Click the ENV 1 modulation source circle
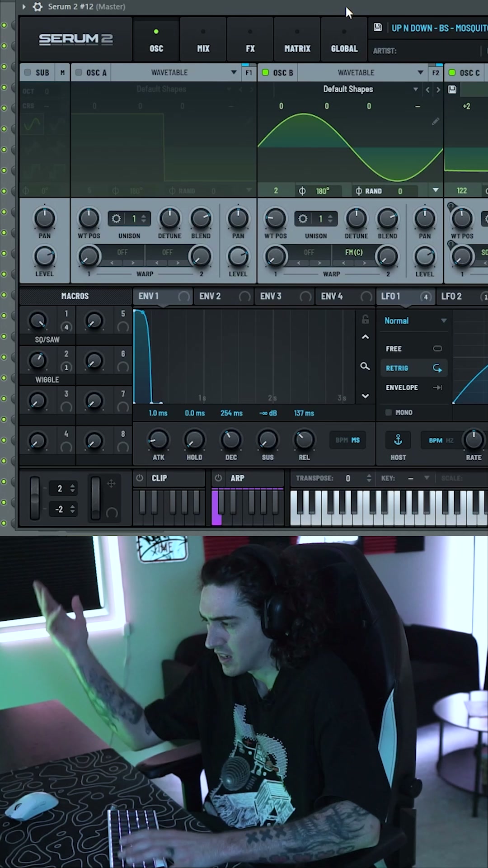This screenshot has width=488, height=868. [183, 297]
